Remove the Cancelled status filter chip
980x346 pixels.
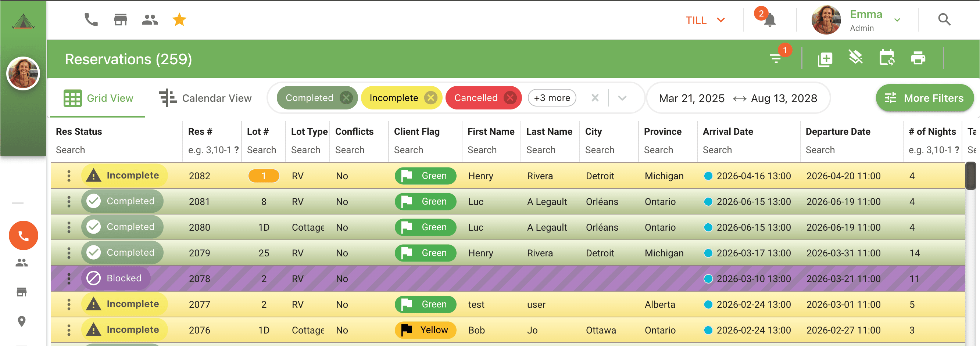click(x=510, y=98)
